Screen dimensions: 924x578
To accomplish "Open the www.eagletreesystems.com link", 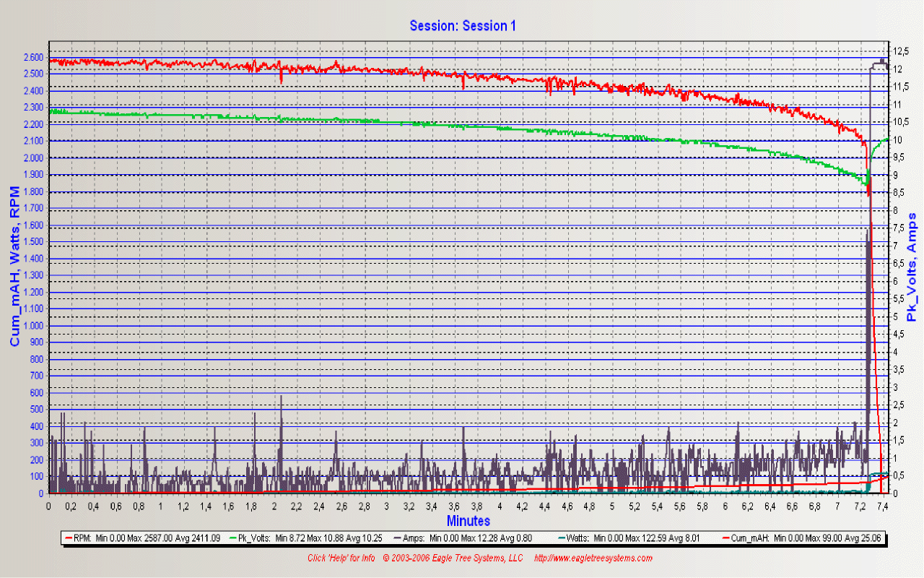I will (593, 558).
